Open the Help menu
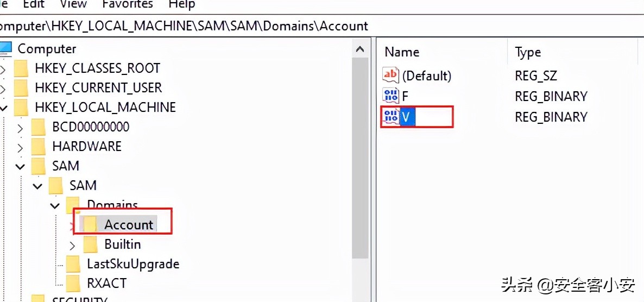Screen dimensions: 644x302 [x=181, y=4]
